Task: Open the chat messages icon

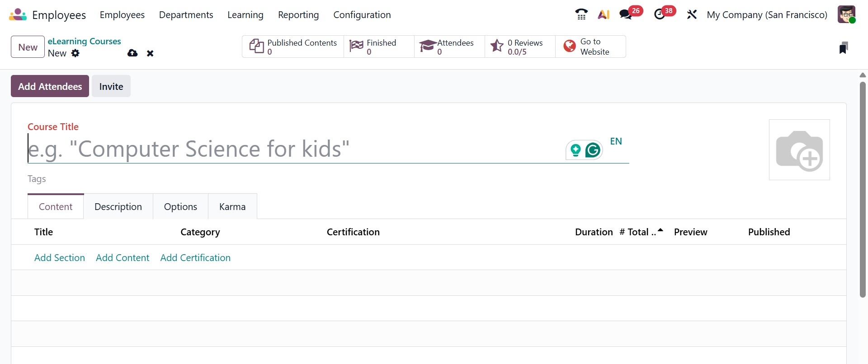Action: coord(626,14)
